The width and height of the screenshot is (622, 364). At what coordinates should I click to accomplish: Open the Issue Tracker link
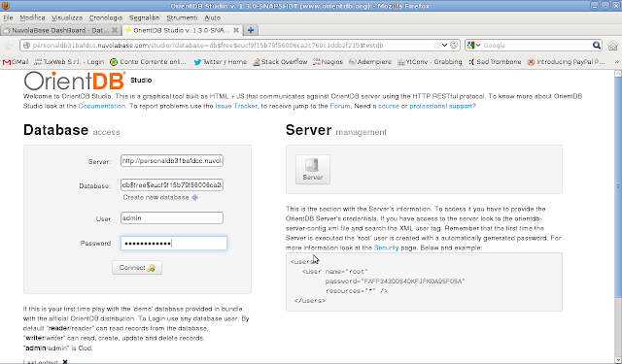(236, 106)
